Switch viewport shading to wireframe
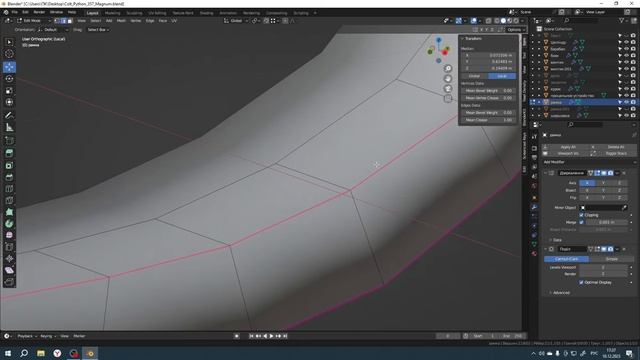This screenshot has height=360, width=640. click(497, 20)
